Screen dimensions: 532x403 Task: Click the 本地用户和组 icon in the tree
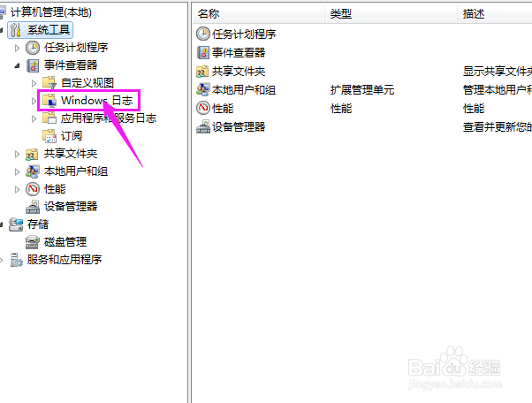32,171
